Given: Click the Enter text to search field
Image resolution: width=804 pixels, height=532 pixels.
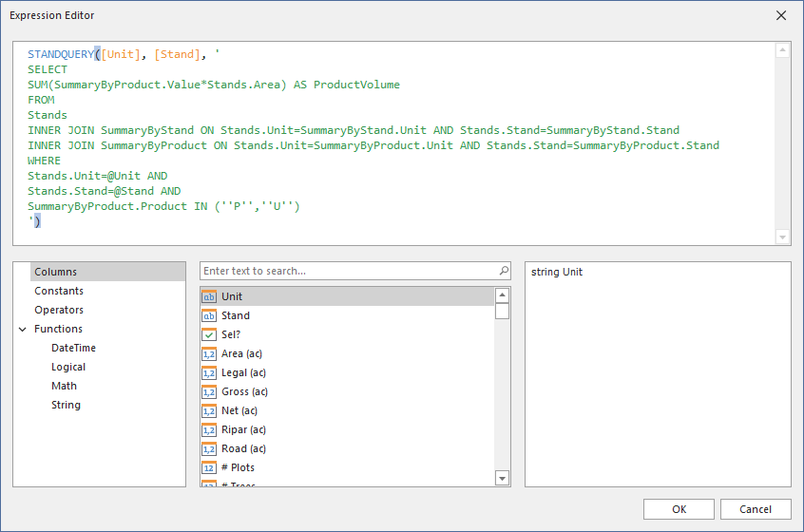Looking at the screenshot, I should coord(350,271).
